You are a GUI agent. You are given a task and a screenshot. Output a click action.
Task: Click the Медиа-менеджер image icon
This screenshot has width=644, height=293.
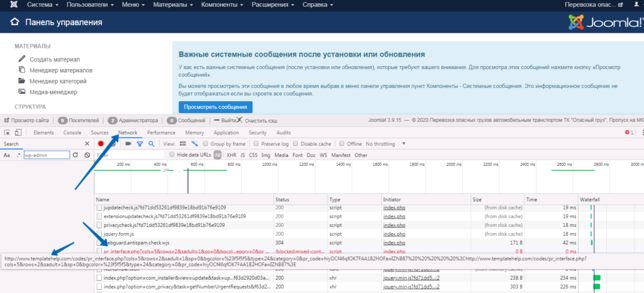(x=22, y=92)
